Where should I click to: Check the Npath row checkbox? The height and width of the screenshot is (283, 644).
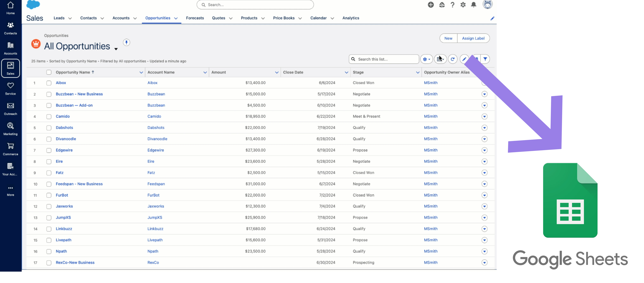49,252
